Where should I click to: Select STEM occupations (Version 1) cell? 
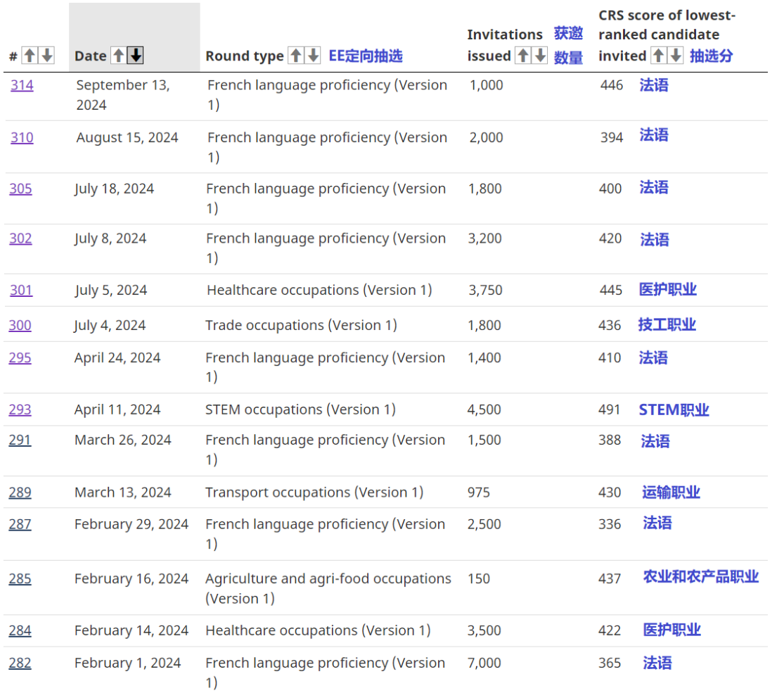300,409
